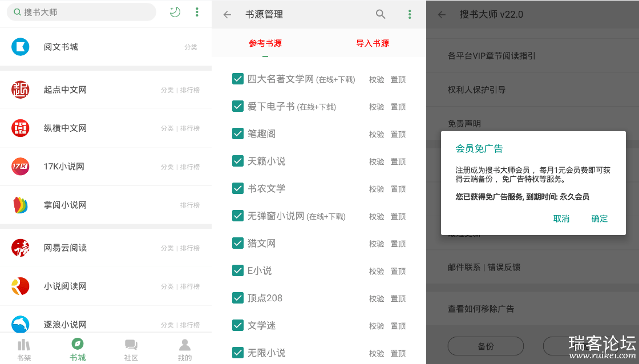Uncheck the 笔趣阁 book source
Screen dimensions: 639x364
[238, 134]
